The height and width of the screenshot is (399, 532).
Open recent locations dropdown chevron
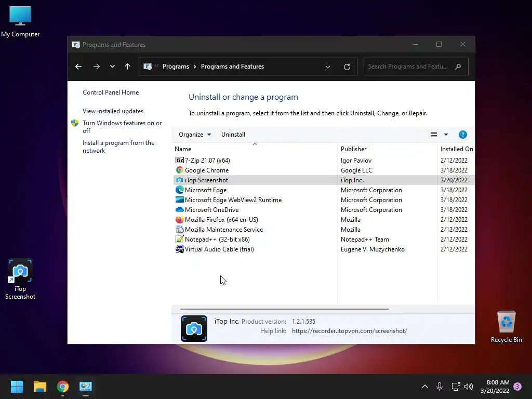(112, 66)
